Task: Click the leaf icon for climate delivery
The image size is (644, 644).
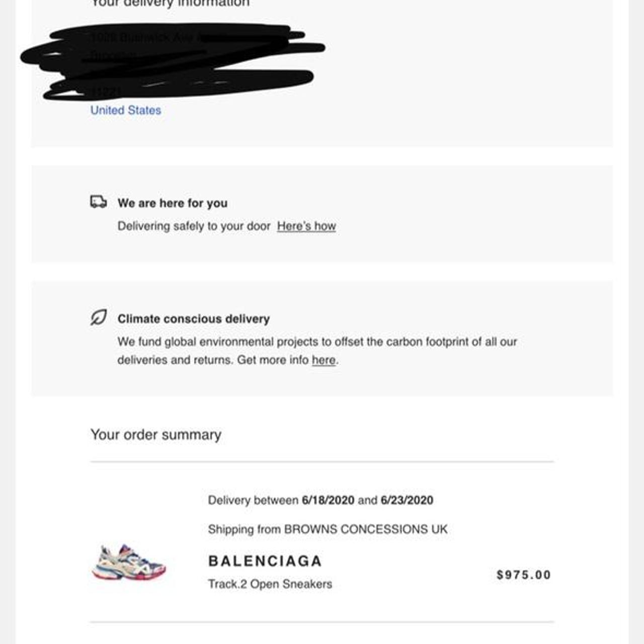Action: 99,317
